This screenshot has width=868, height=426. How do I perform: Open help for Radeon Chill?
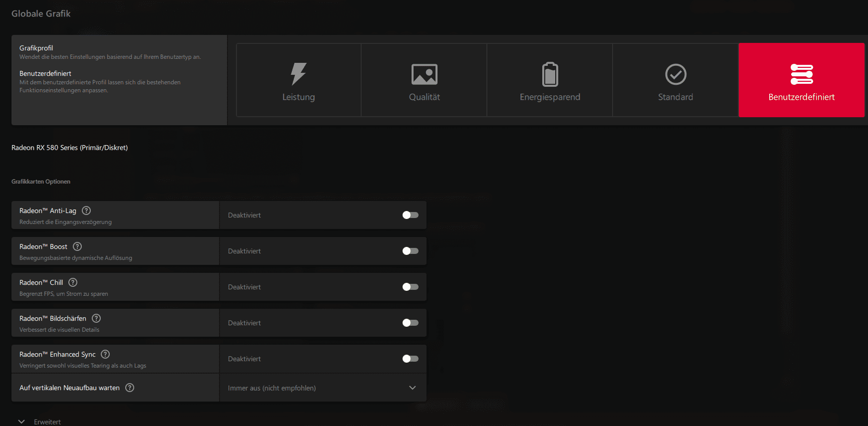(x=73, y=282)
